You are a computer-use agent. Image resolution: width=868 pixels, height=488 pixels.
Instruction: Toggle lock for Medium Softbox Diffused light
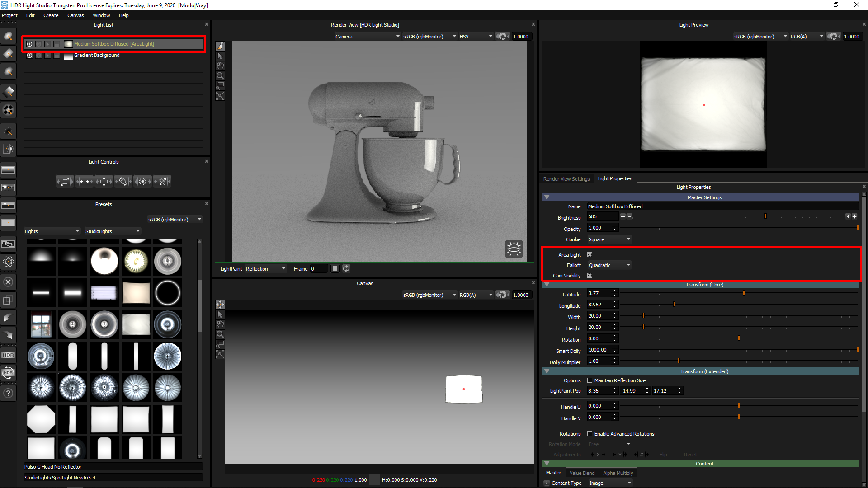coord(57,44)
